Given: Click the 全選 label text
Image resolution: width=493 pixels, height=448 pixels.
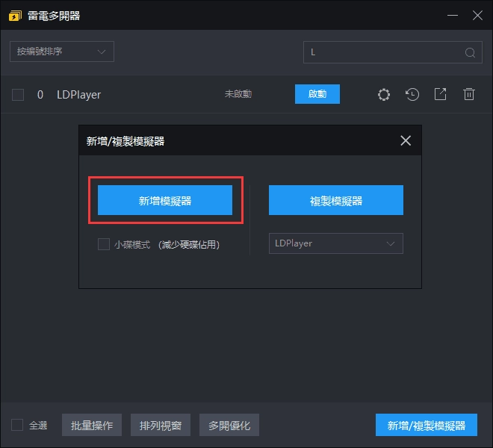Looking at the screenshot, I should click(x=38, y=425).
